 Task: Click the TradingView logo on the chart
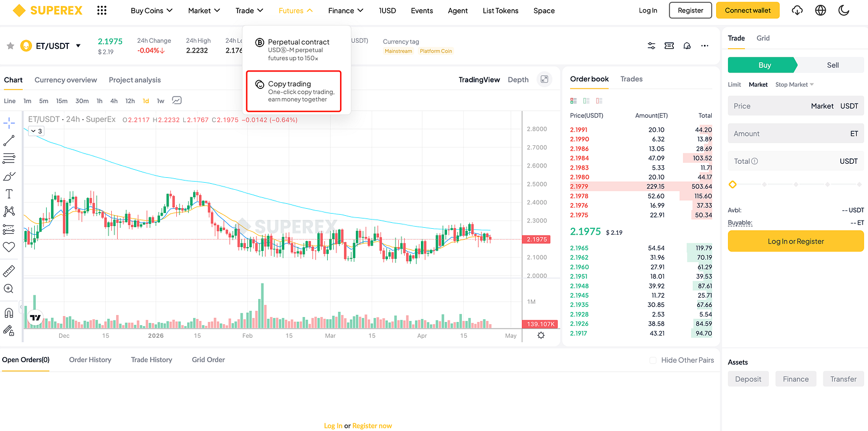pyautogui.click(x=35, y=318)
